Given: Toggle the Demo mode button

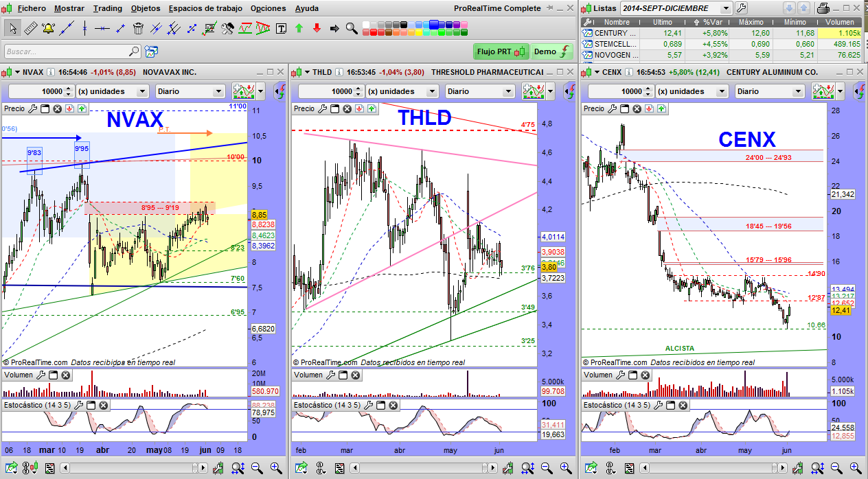Looking at the screenshot, I should point(552,51).
